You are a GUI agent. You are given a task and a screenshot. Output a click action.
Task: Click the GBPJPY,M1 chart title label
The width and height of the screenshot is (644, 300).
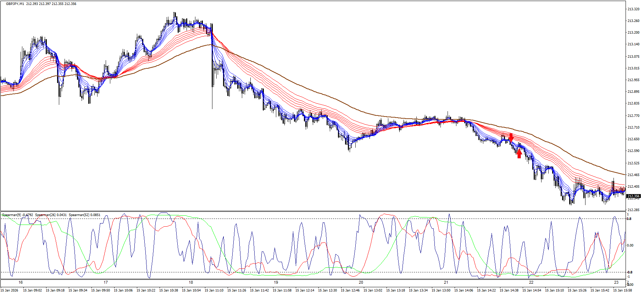tap(16, 4)
